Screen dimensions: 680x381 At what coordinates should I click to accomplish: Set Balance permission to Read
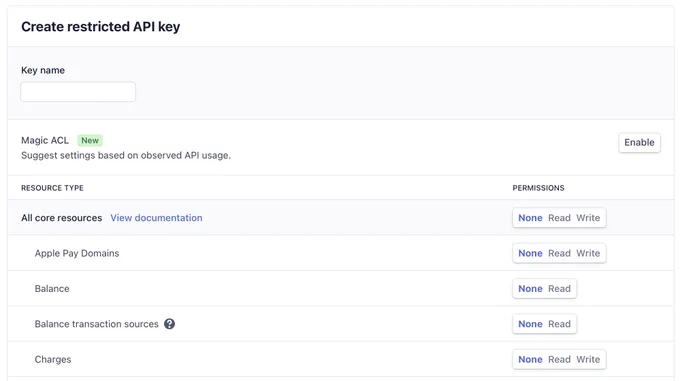559,289
